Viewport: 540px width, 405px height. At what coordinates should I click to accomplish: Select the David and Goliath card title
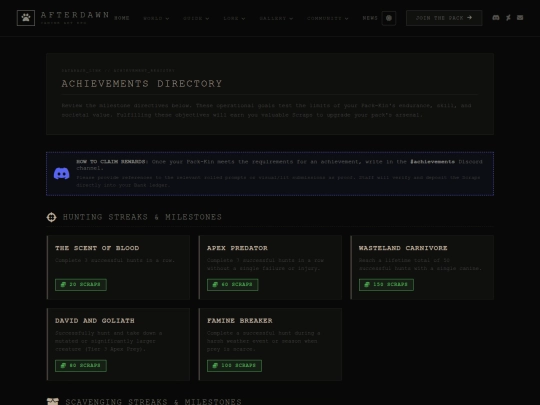(x=95, y=321)
